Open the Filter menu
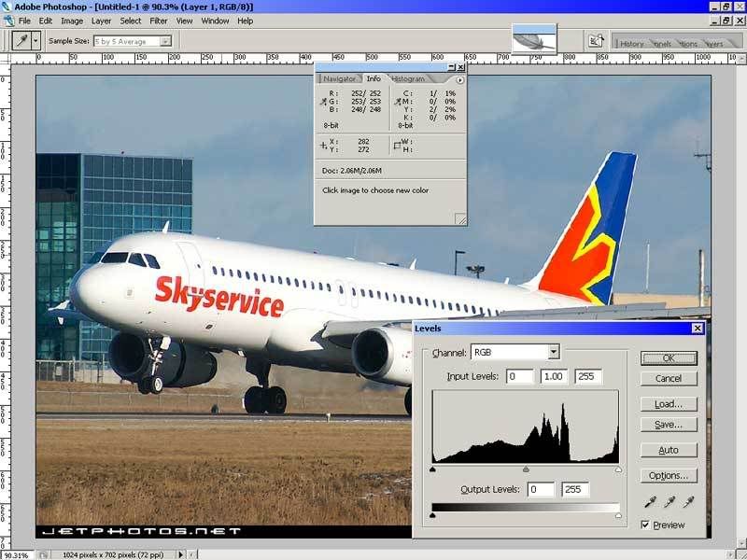747x560 pixels. [x=158, y=21]
